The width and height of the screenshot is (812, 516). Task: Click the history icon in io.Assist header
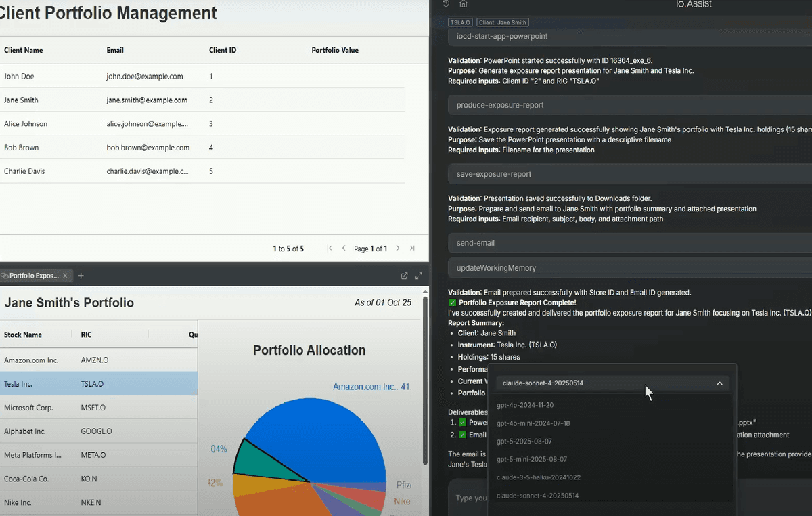coord(446,4)
